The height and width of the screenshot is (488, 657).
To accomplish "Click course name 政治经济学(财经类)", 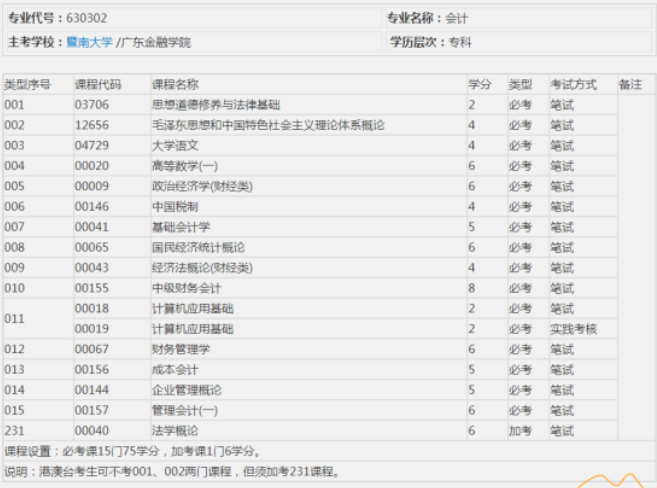I will [202, 186].
